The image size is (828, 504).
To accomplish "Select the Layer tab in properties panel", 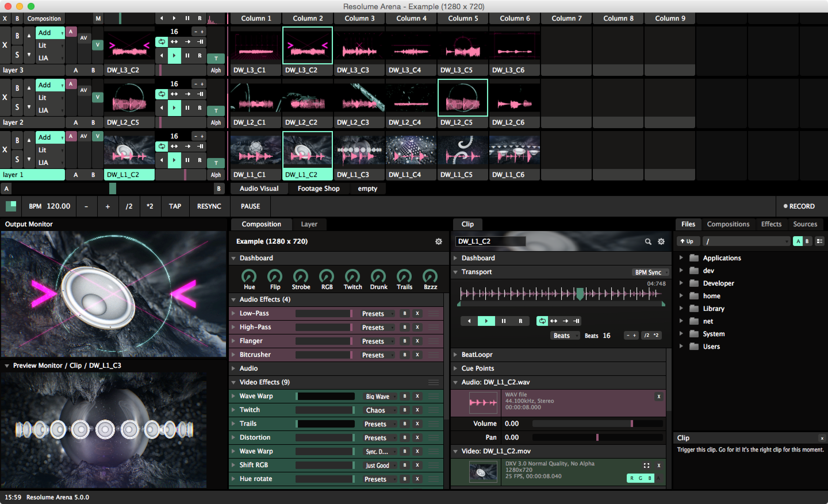I will pyautogui.click(x=310, y=223).
